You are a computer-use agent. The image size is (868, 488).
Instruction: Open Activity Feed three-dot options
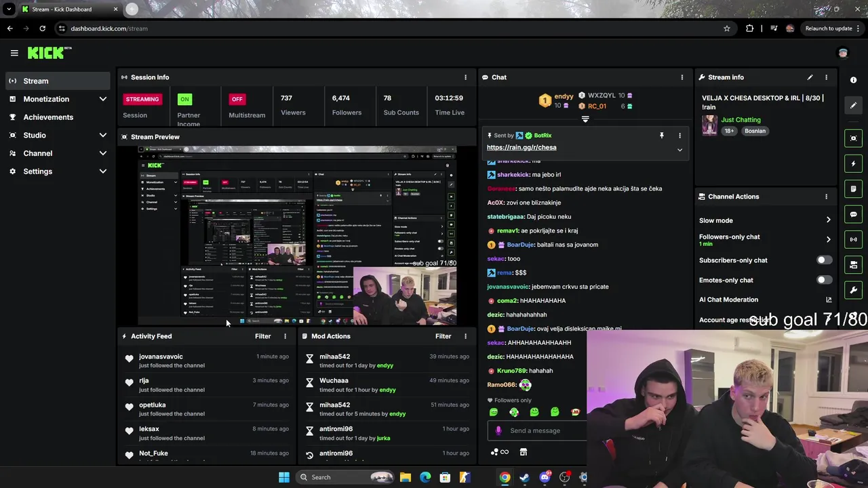pyautogui.click(x=285, y=336)
